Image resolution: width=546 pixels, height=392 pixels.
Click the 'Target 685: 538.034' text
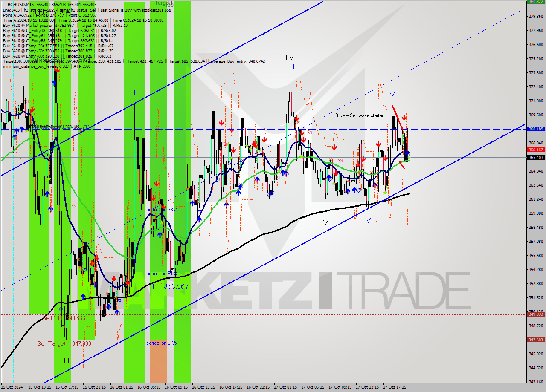coord(187,61)
